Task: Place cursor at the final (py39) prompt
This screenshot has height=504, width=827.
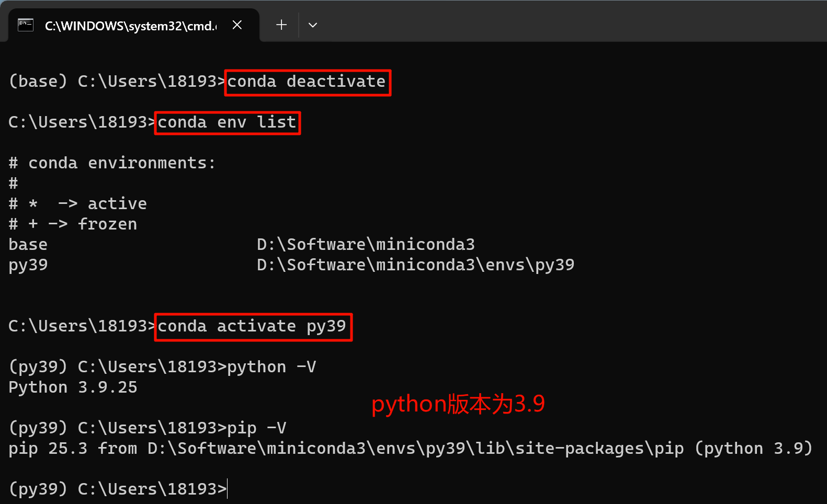Action: click(227, 489)
